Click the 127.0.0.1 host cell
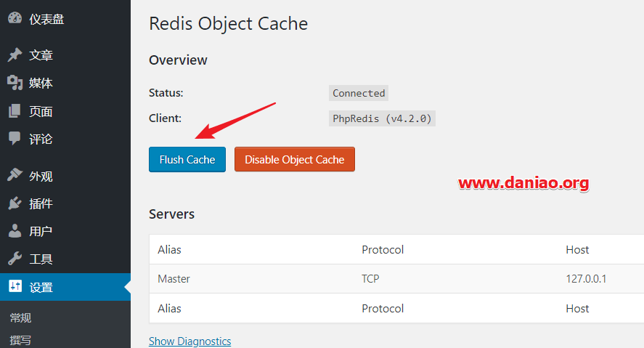Image resolution: width=644 pixels, height=348 pixels. [x=586, y=278]
